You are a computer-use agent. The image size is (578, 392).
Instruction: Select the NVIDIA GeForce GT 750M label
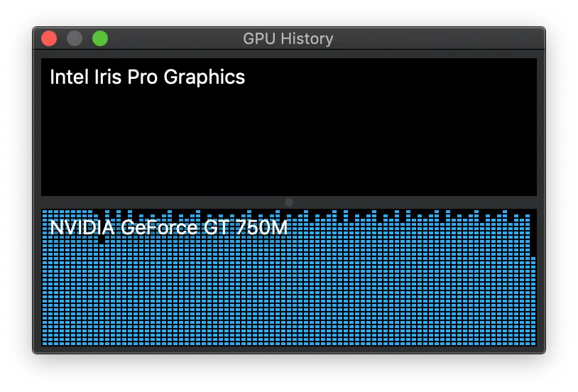pyautogui.click(x=168, y=227)
